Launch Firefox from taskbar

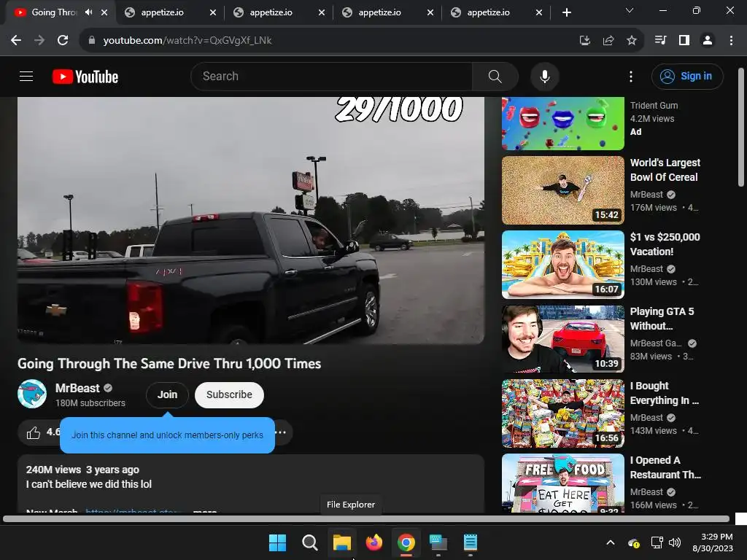[374, 542]
